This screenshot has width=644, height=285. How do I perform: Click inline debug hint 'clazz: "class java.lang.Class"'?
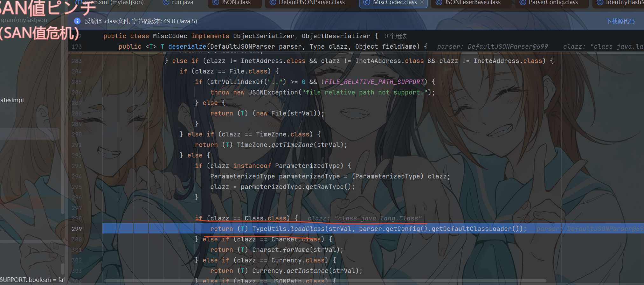(x=364, y=218)
